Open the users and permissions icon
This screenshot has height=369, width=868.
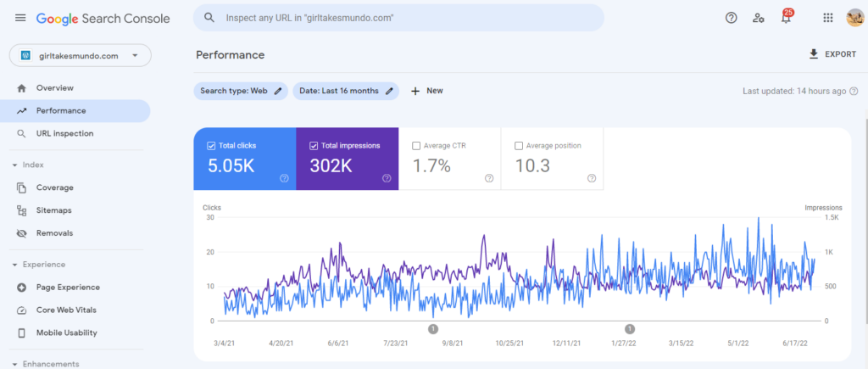pos(759,18)
